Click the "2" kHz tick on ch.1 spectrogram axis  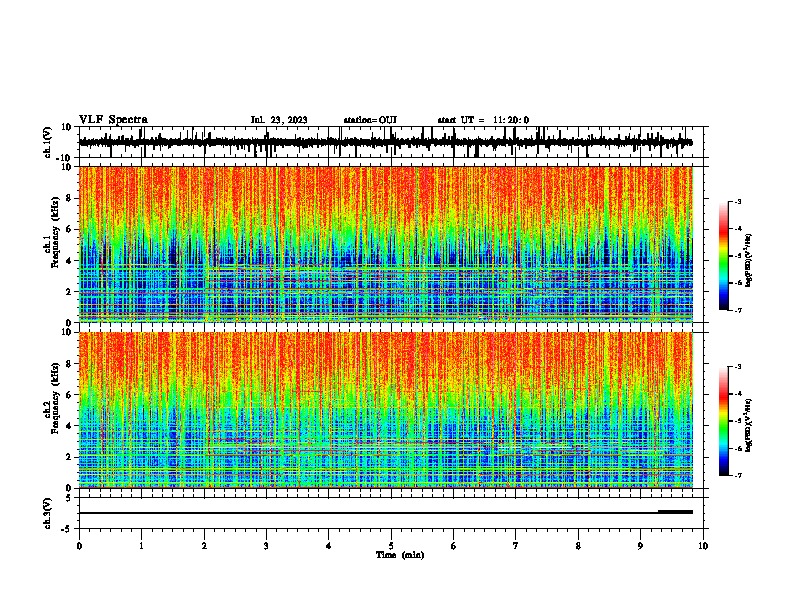coord(69,292)
